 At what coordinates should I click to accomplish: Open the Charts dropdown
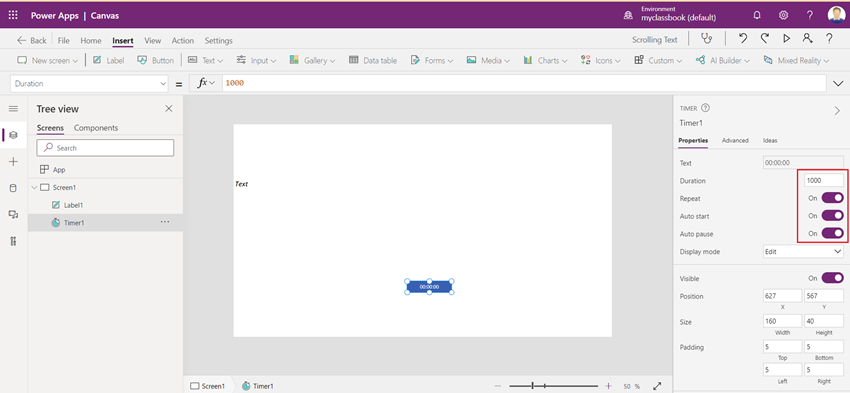545,61
